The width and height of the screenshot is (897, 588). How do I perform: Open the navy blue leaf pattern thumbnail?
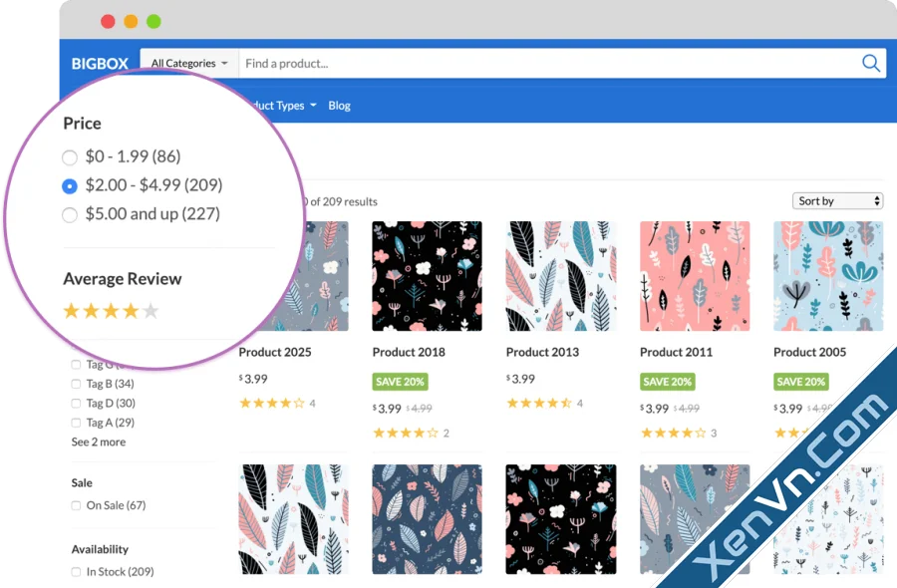[x=427, y=519]
